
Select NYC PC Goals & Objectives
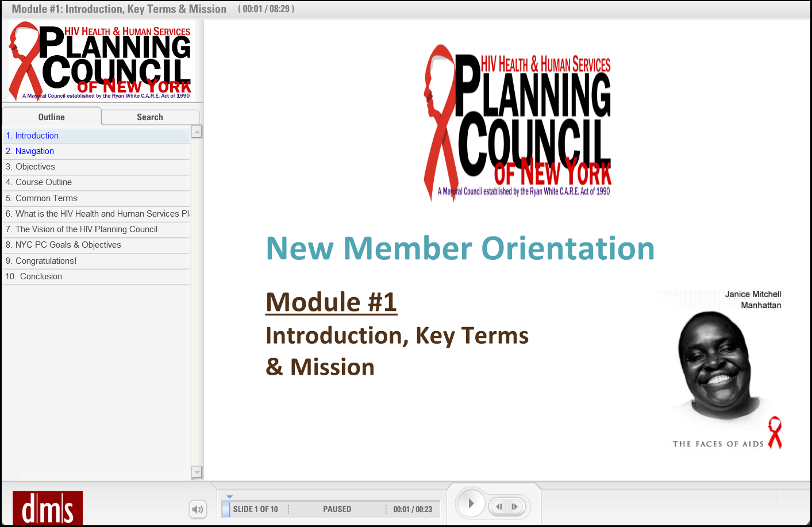coord(68,245)
